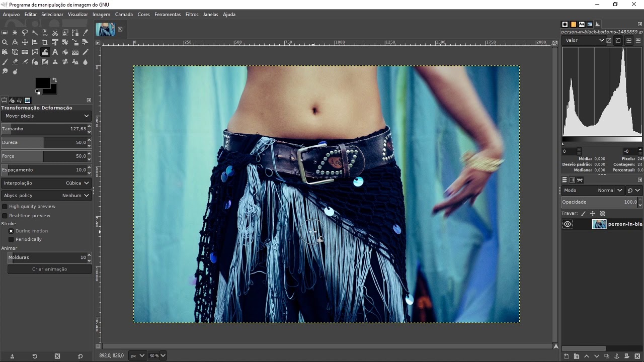The width and height of the screenshot is (644, 362).
Task: Select the Crop tool
Action: tap(45, 42)
